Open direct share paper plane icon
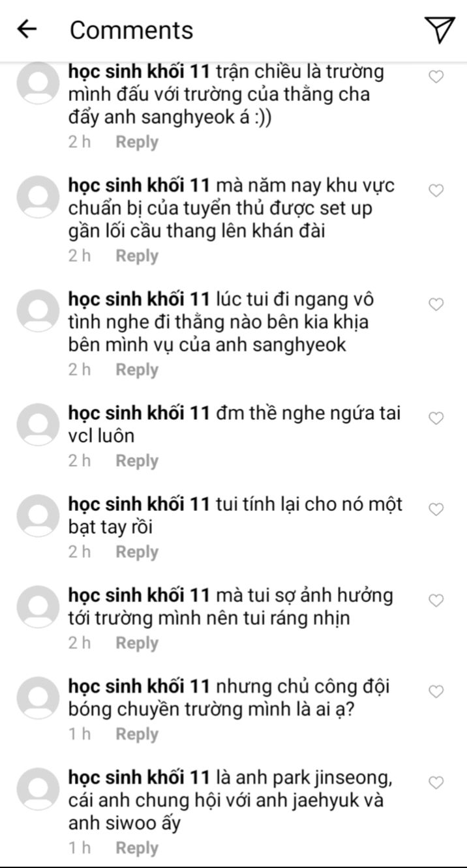467x868 pixels. pyautogui.click(x=440, y=29)
